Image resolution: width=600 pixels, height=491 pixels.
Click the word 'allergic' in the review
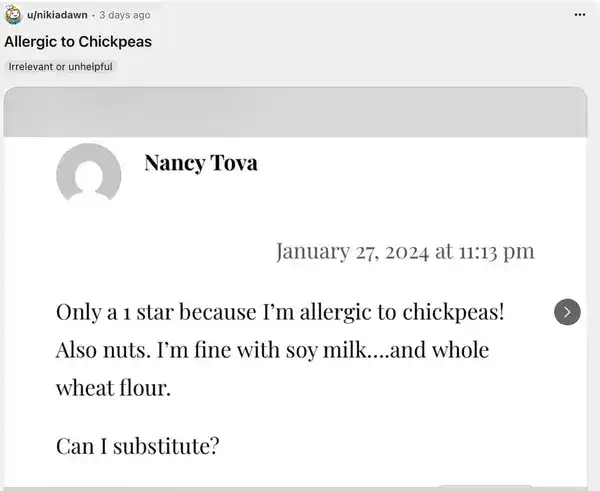(328, 311)
